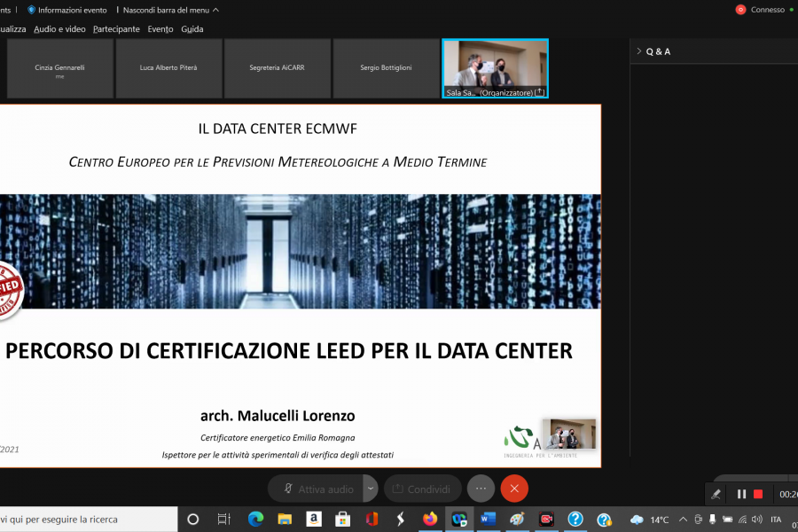Click the microphone tray icon

(x=713, y=520)
